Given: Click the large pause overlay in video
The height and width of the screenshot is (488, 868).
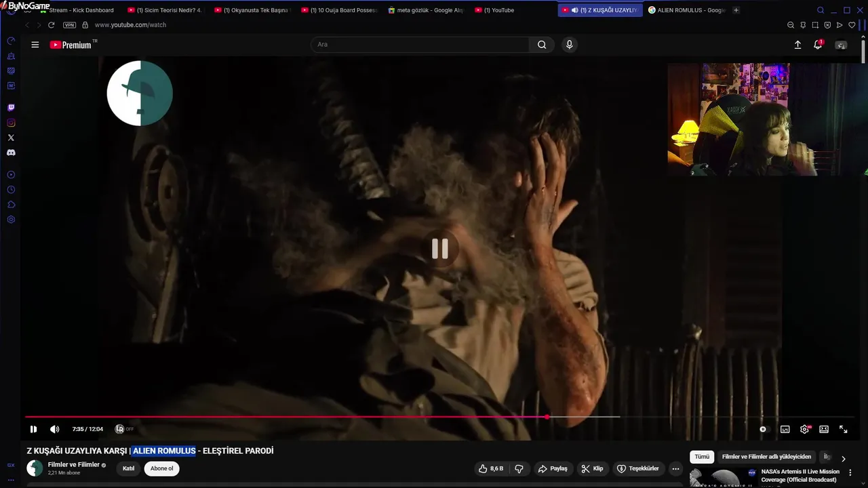Looking at the screenshot, I should pos(440,249).
